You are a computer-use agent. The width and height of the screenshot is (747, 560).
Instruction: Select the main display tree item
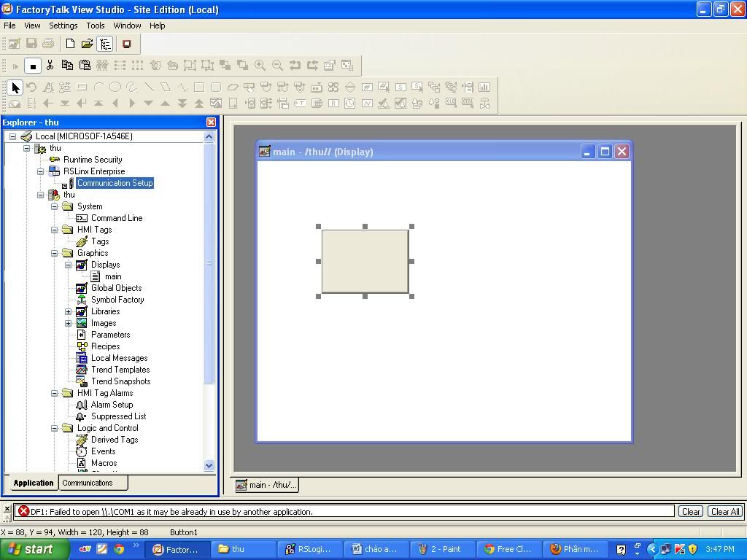tap(113, 276)
